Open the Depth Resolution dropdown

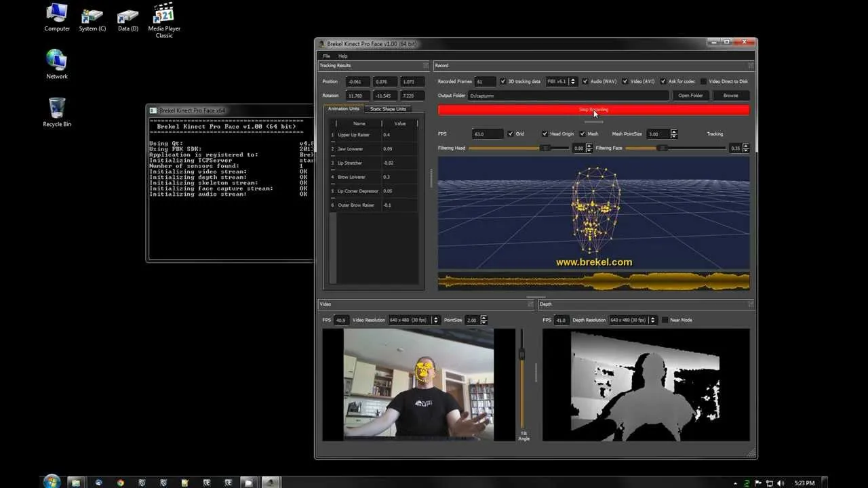pyautogui.click(x=635, y=320)
